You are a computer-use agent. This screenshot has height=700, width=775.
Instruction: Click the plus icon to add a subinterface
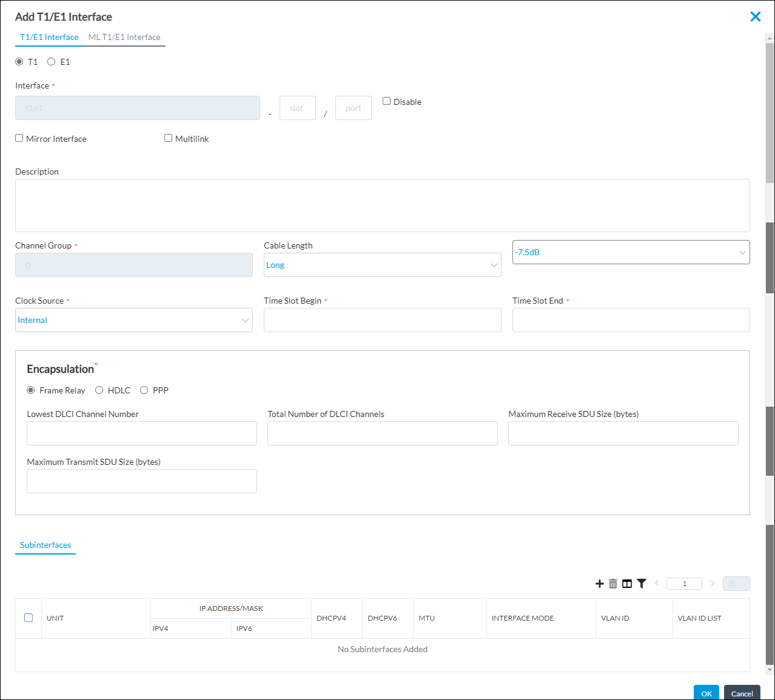pos(599,584)
